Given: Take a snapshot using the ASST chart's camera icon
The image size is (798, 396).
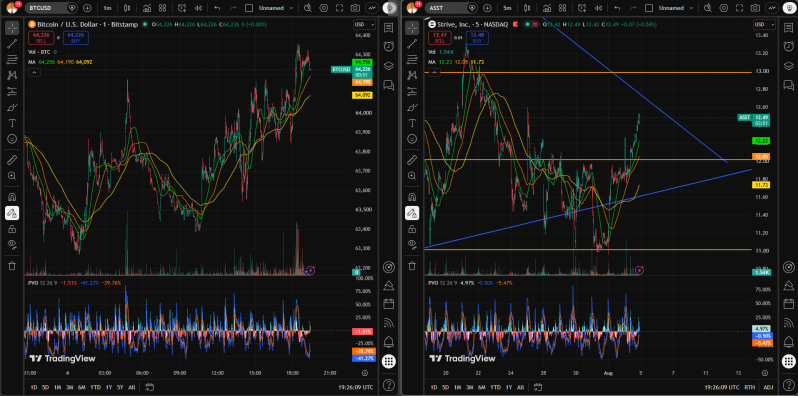Looking at the screenshot, I should [x=755, y=8].
